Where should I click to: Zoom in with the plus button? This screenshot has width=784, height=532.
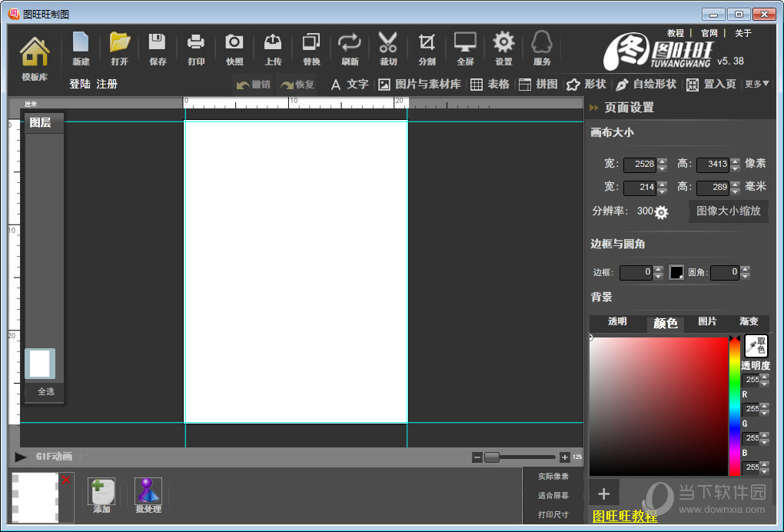tap(564, 457)
